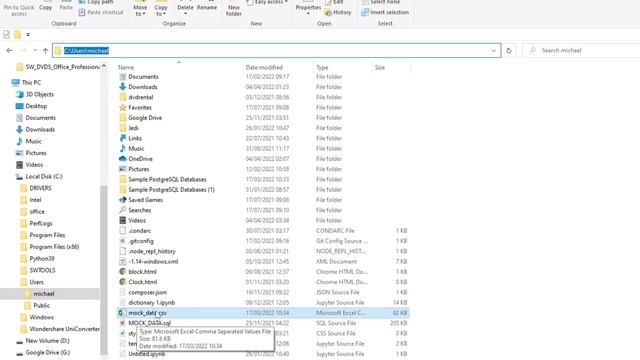Sort by the Type column header
The height and width of the screenshot is (360, 640).
pyautogui.click(x=322, y=67)
